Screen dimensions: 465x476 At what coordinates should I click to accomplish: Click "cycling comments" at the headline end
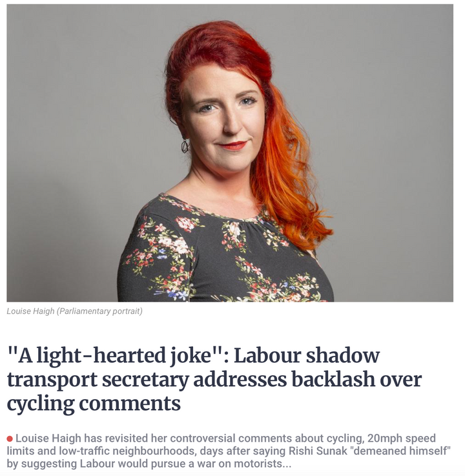[94, 404]
